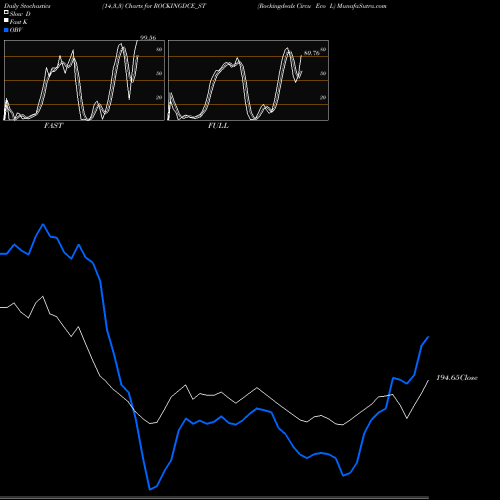The width and height of the screenshot is (500, 500).
Task: Click the Slow D legend swatch
Action: coord(6,12)
